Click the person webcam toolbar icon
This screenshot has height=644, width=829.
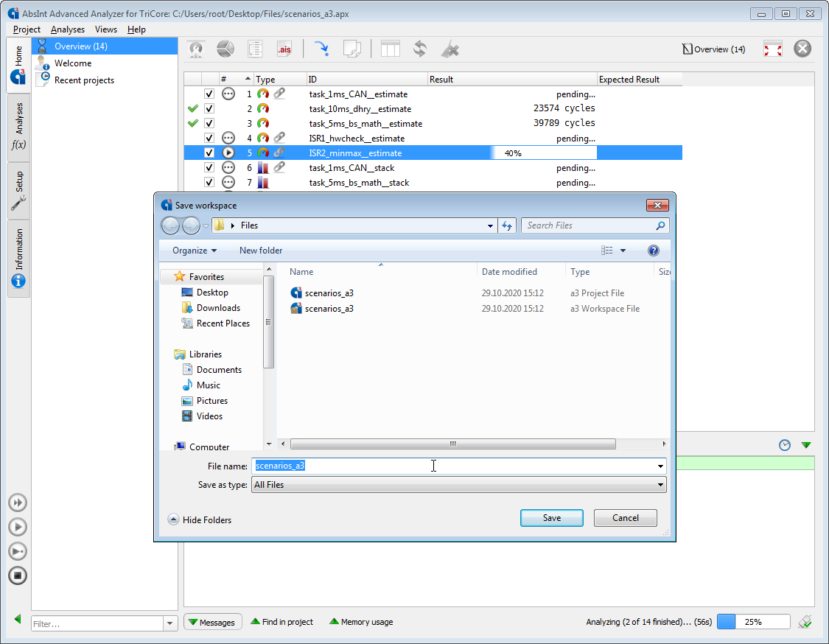coord(196,49)
